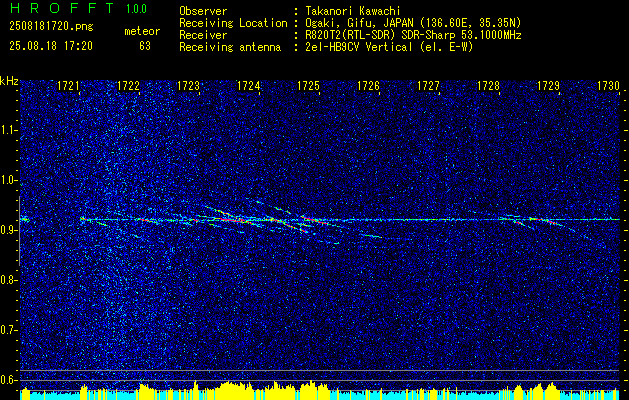629x400 pixels.
Task: Click the Receiving Location label
Action: point(233,23)
